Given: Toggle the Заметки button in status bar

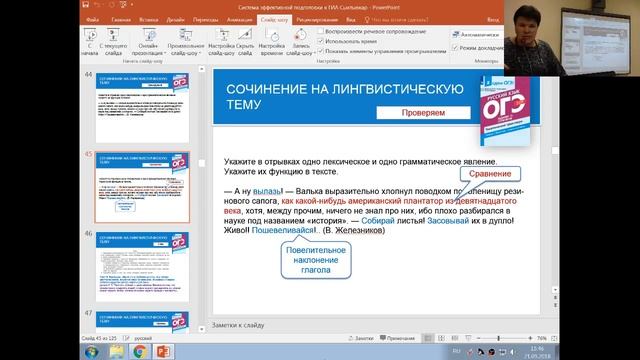Looking at the screenshot, I should point(361,338).
